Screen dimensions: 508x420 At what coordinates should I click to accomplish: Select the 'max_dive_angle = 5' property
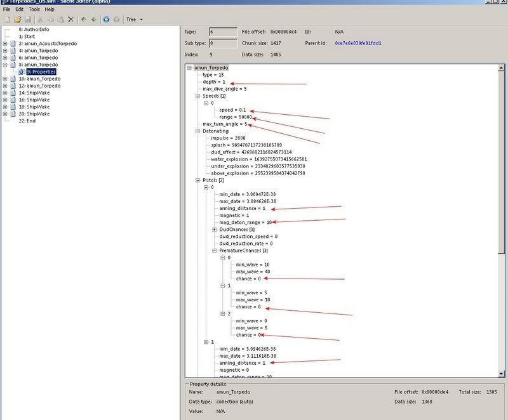coord(225,89)
